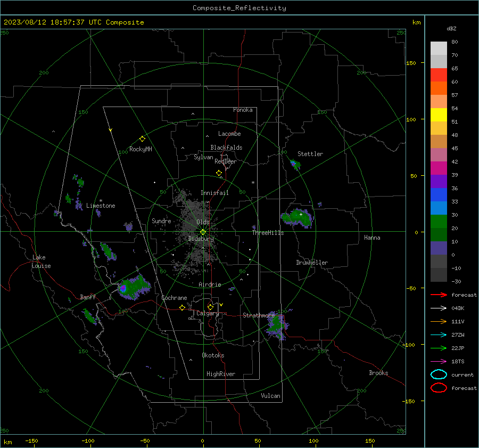The height and width of the screenshot is (448, 479).
Task: Click the ThreeHills town label
Action: tap(268, 233)
